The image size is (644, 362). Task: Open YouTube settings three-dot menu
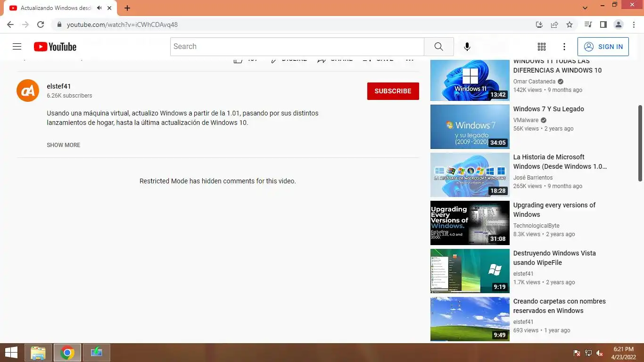pos(564,47)
